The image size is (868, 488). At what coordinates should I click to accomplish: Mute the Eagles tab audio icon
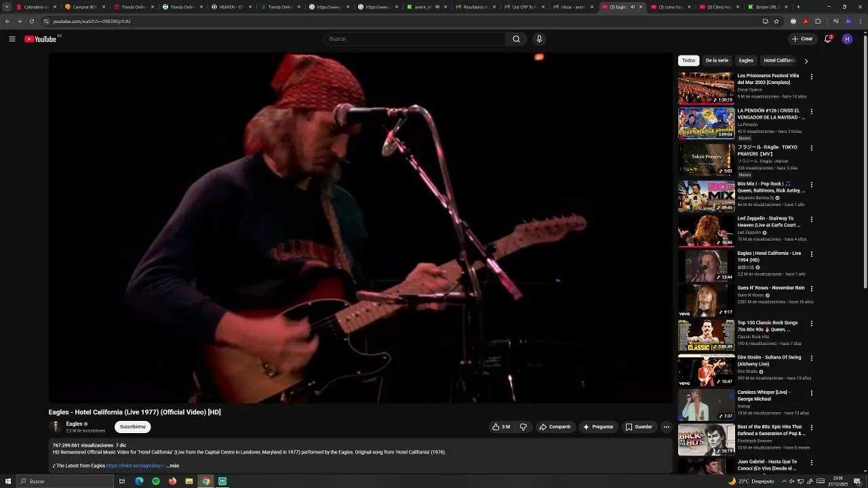tap(633, 7)
